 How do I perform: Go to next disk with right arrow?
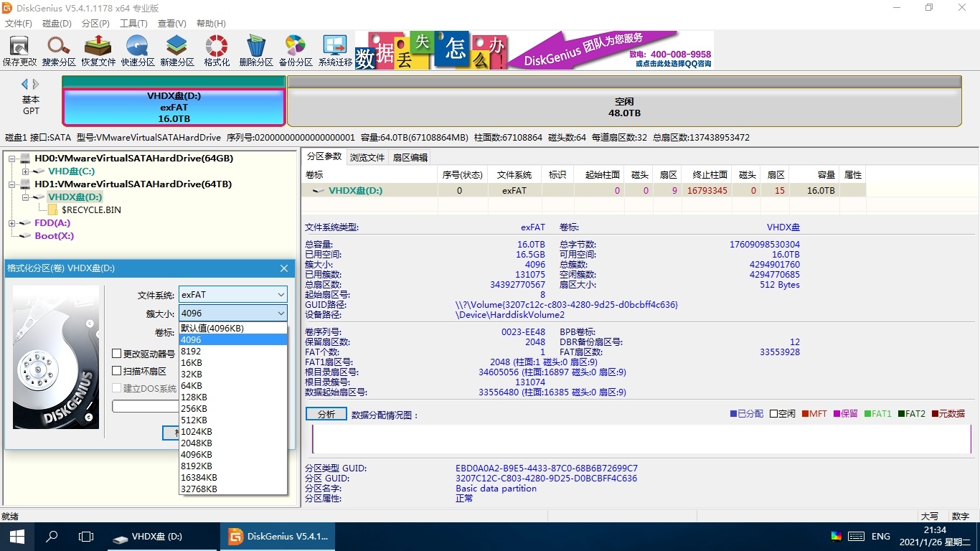point(36,84)
